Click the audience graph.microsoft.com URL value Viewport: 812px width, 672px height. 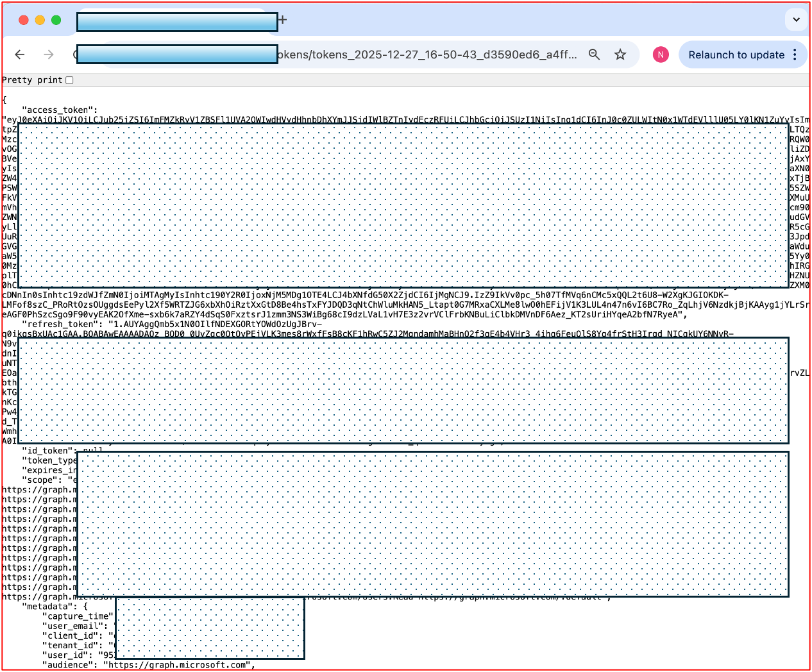click(178, 665)
